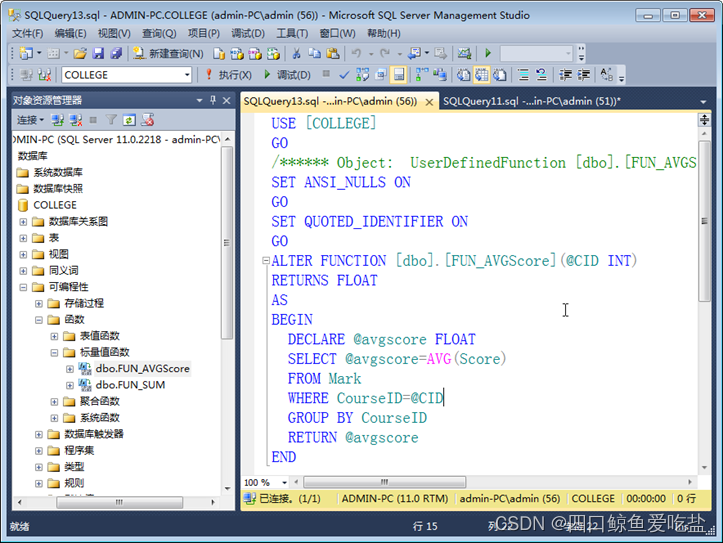Click the Copy icon in toolbar
723x543 pixels.
(314, 53)
